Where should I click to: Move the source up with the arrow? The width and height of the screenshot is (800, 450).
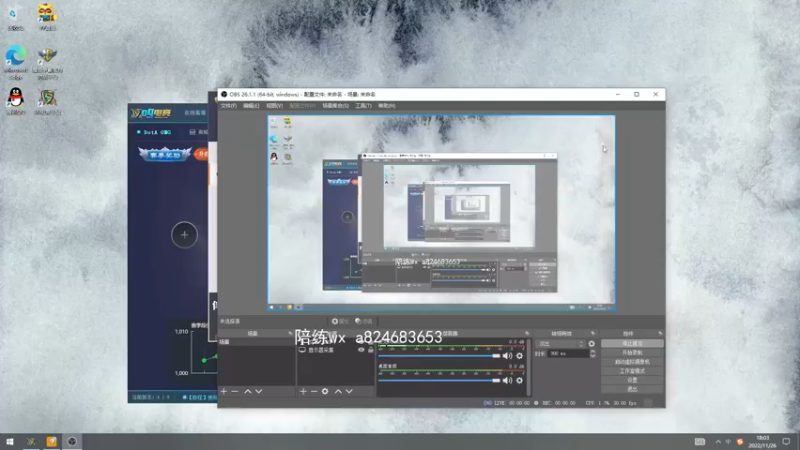[338, 391]
